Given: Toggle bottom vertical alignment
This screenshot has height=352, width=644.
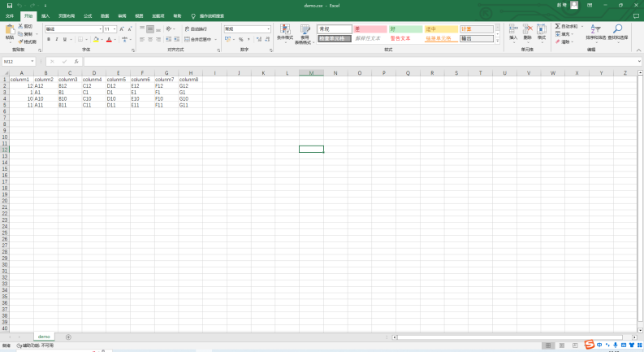Looking at the screenshot, I should point(158,28).
